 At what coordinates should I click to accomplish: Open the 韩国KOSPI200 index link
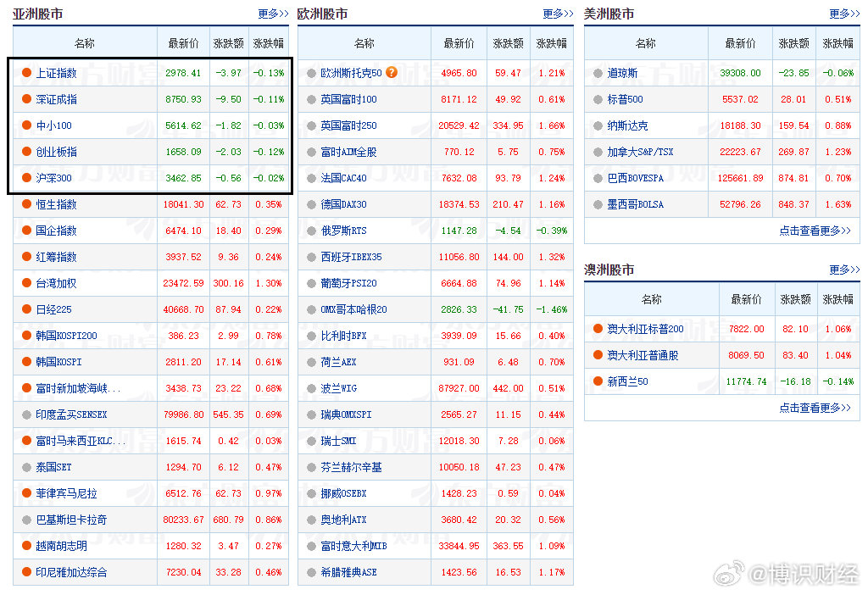pyautogui.click(x=66, y=336)
